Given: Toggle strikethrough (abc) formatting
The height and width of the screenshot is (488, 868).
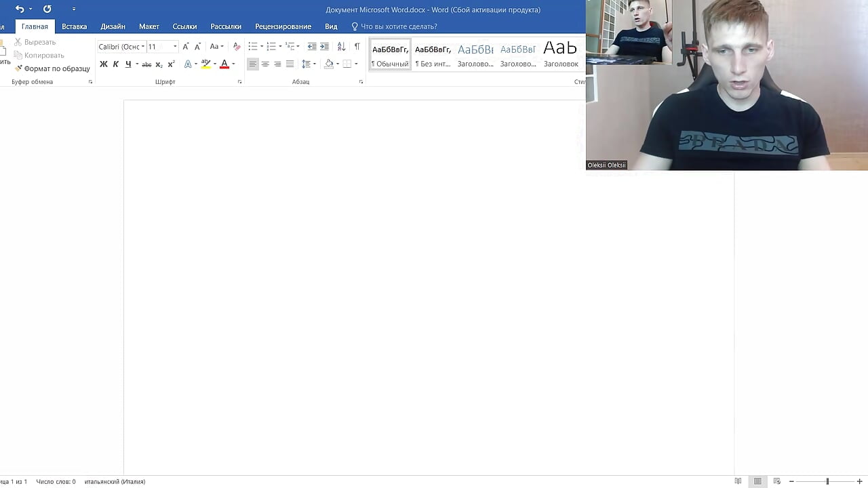Looking at the screenshot, I should [x=146, y=64].
